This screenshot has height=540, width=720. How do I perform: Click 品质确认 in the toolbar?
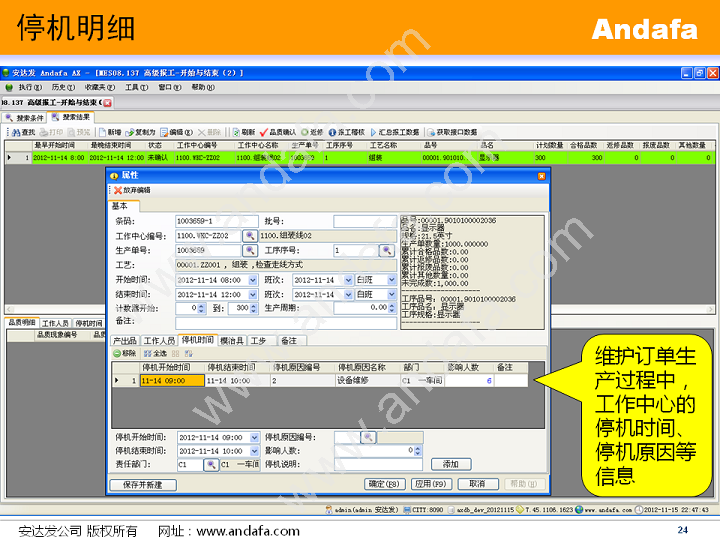[277, 132]
